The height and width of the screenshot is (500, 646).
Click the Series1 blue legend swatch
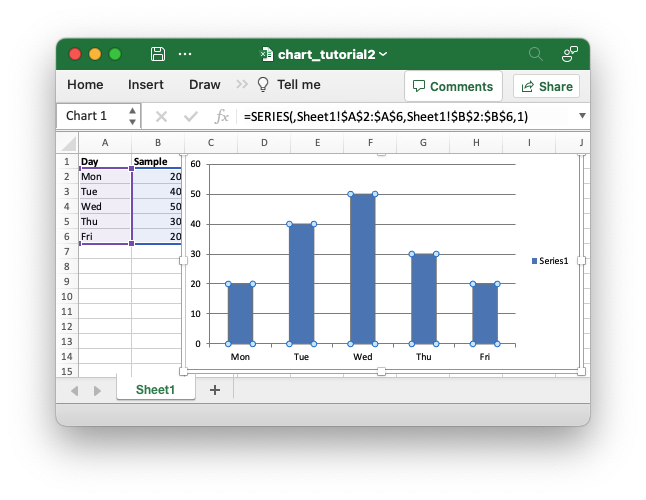[x=535, y=261]
